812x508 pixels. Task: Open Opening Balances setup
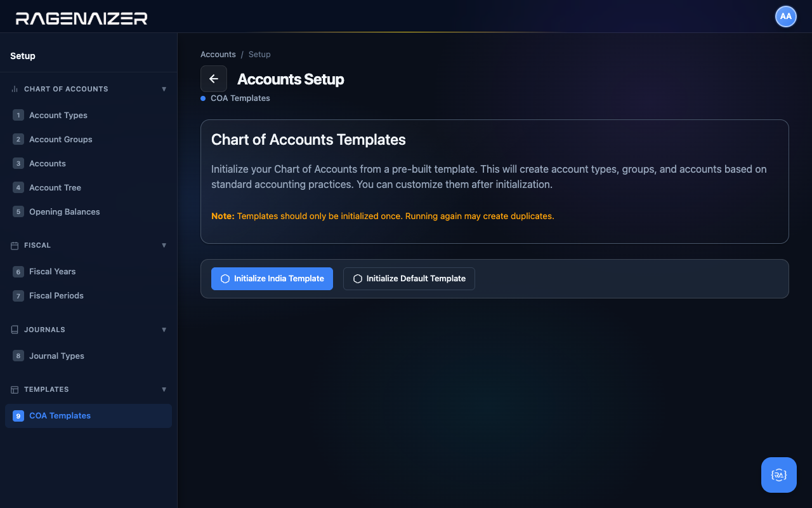(88, 211)
